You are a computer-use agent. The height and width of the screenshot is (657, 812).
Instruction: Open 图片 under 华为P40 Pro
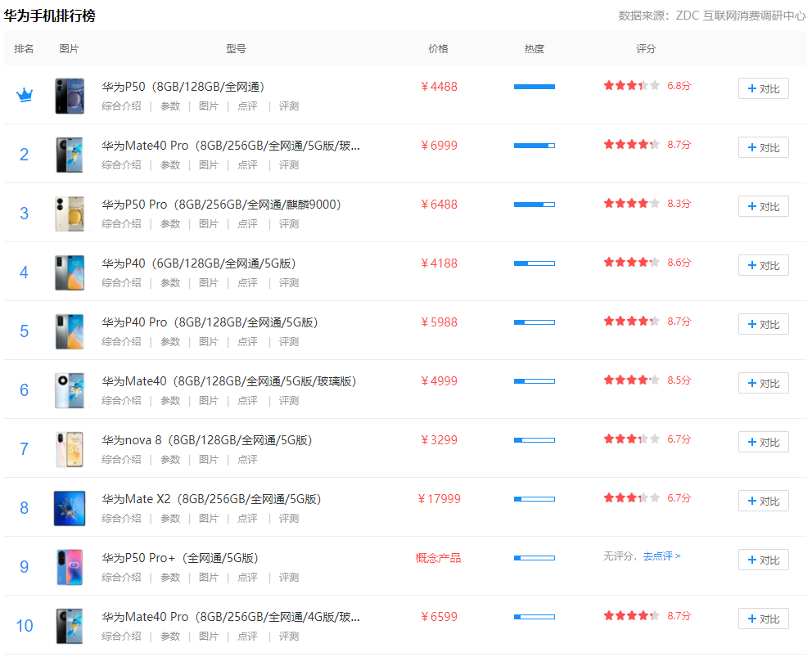[208, 342]
